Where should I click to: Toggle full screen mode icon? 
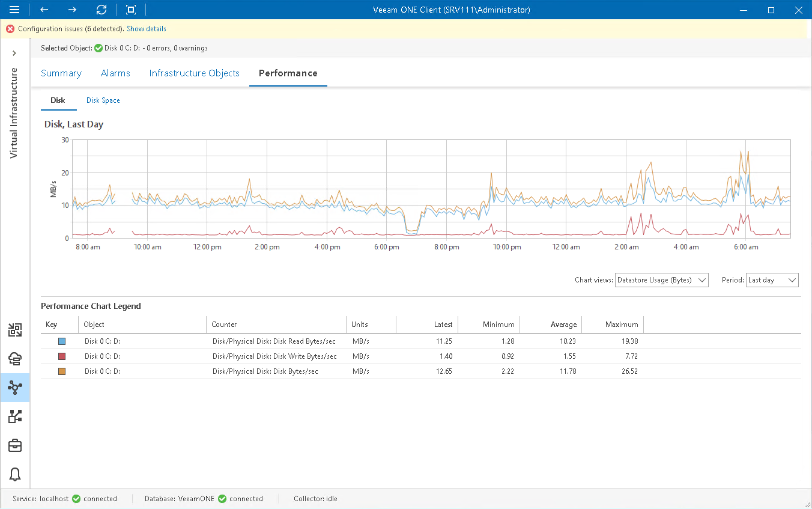pos(131,10)
